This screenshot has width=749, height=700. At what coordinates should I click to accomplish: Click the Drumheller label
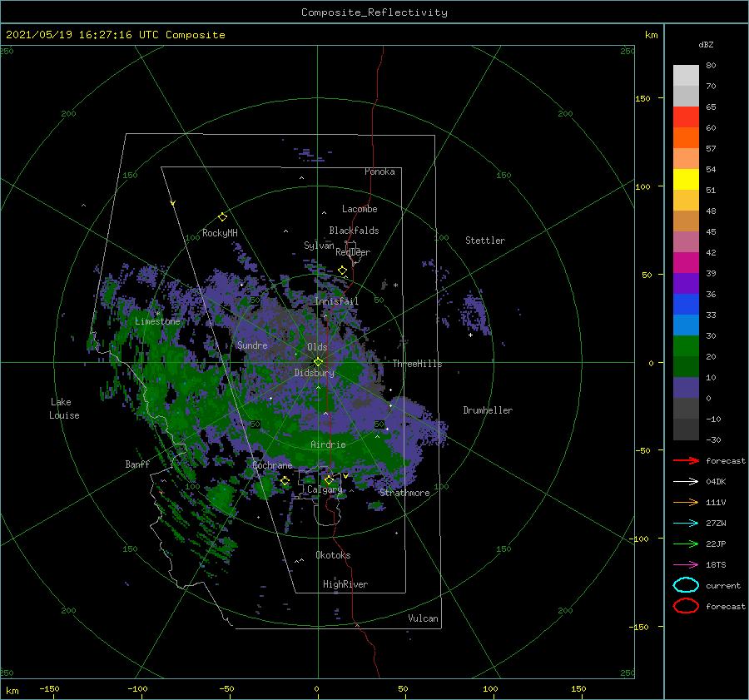coord(488,410)
